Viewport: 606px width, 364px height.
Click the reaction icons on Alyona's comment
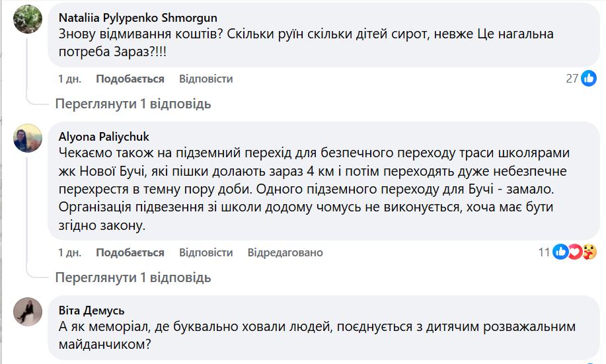(575, 252)
